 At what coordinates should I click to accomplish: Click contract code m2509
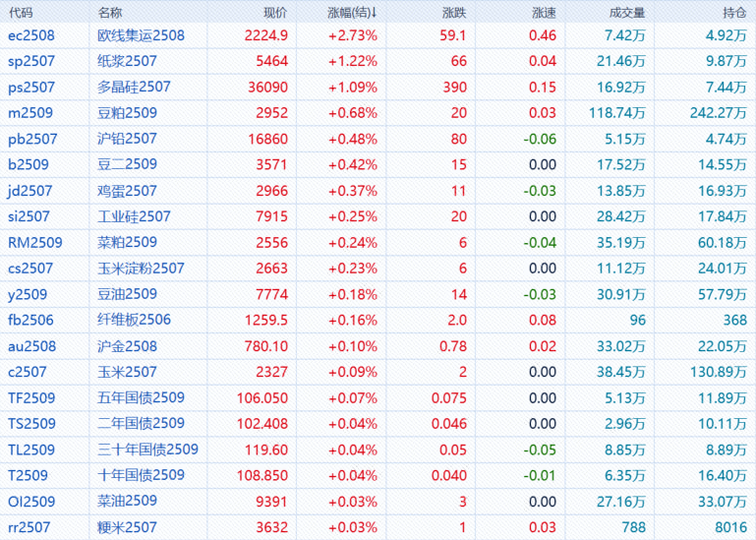point(29,113)
